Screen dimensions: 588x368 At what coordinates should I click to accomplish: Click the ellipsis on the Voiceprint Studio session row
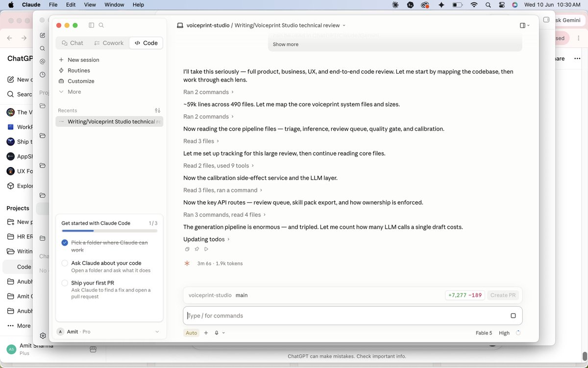61,121
